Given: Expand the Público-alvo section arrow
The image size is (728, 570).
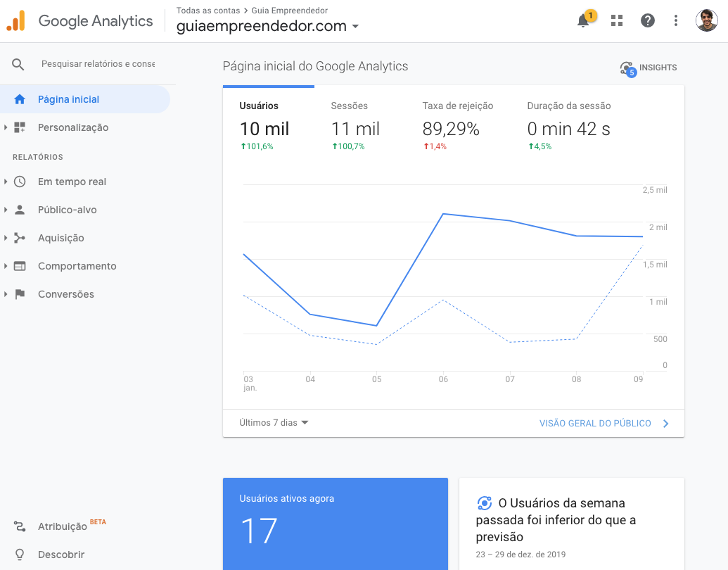Looking at the screenshot, I should [6, 210].
